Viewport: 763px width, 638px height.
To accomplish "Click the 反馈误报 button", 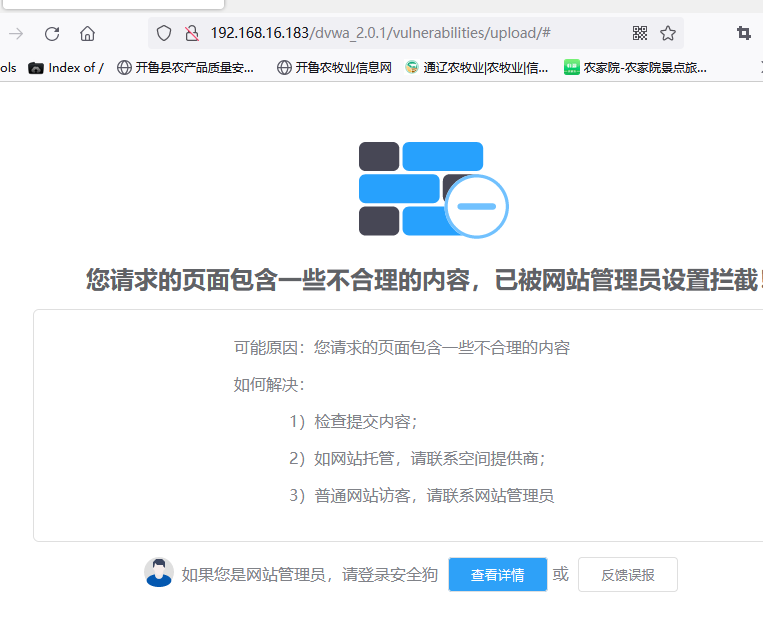I will (x=628, y=575).
